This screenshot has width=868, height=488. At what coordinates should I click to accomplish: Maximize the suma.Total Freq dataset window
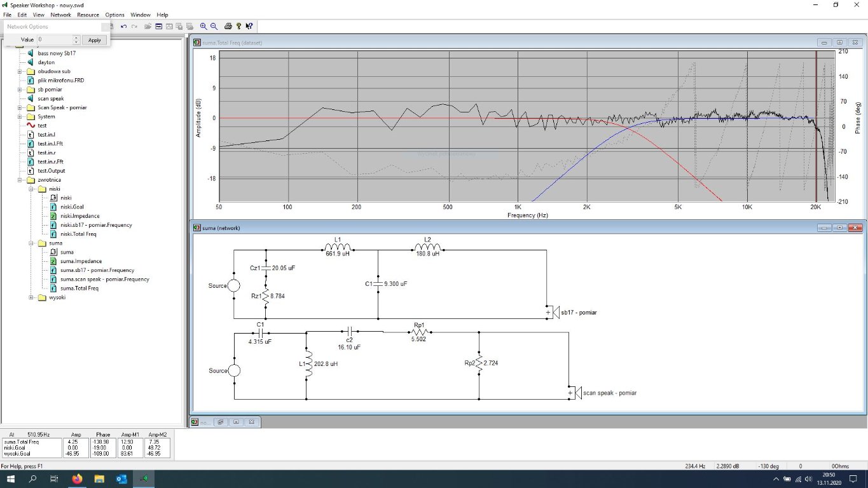(x=839, y=43)
